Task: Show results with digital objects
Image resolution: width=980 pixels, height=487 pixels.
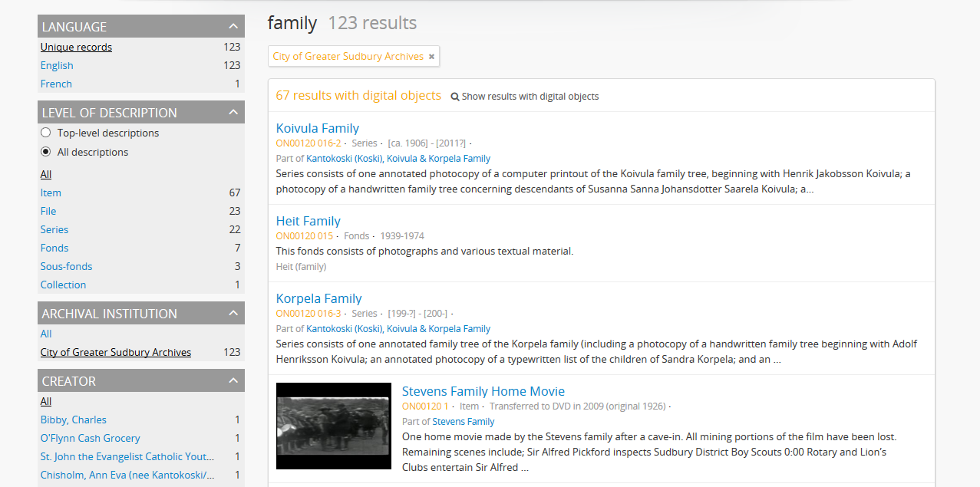Action: (530, 97)
